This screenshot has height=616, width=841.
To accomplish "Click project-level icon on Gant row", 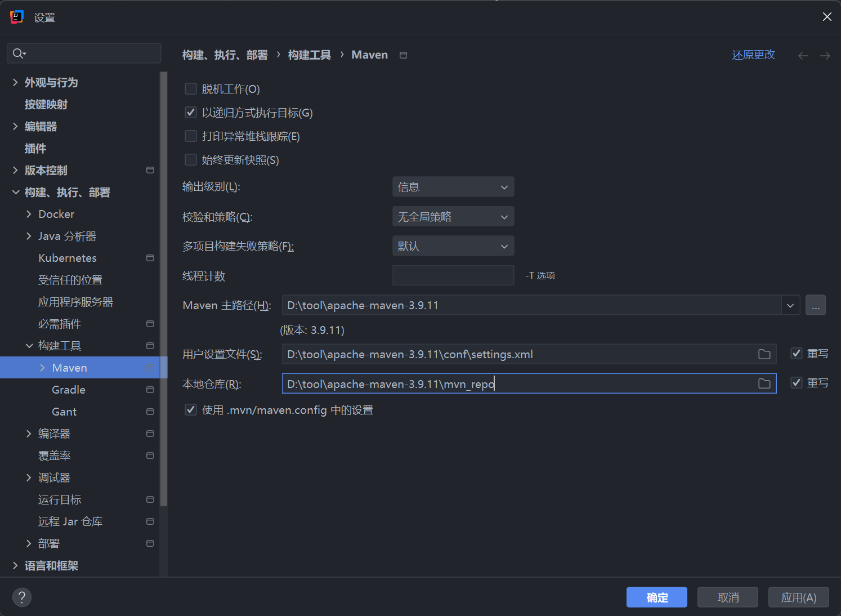I will (x=150, y=412).
